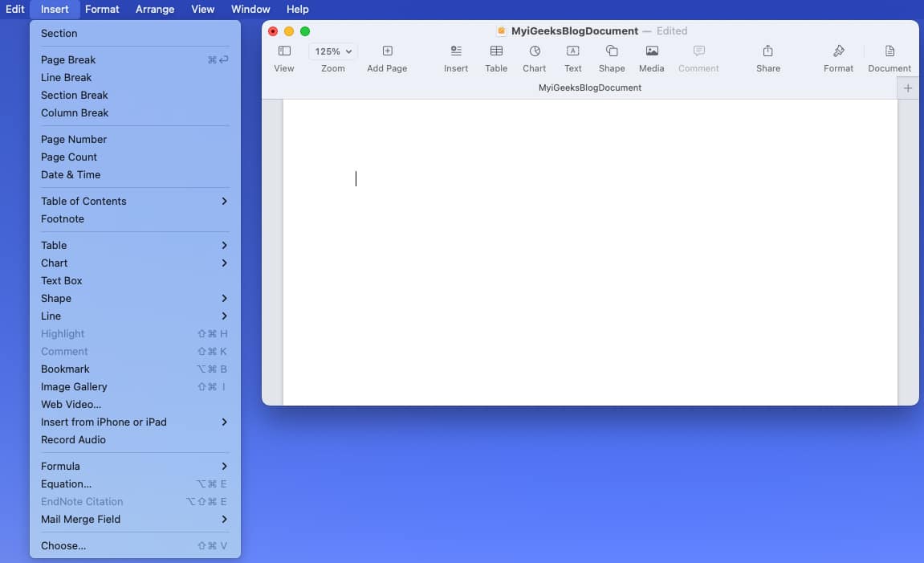Insert the Page Count
924x563 pixels.
click(x=135, y=157)
